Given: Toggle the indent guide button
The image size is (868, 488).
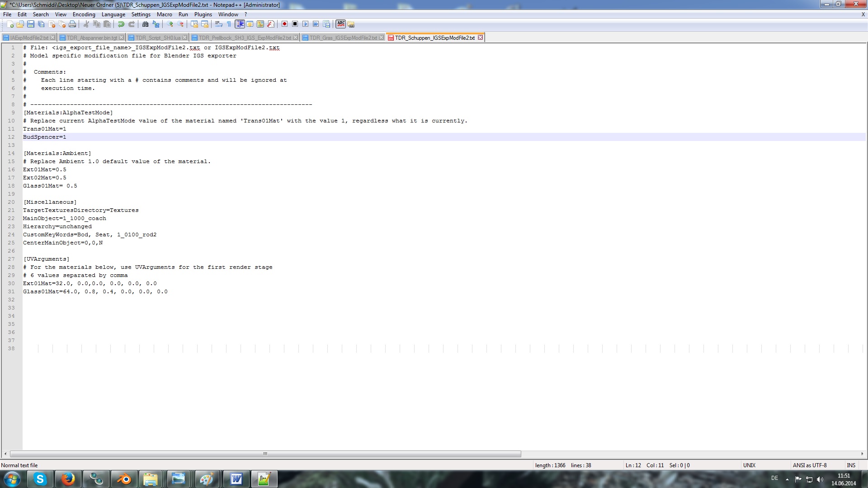Looking at the screenshot, I should pyautogui.click(x=240, y=24).
